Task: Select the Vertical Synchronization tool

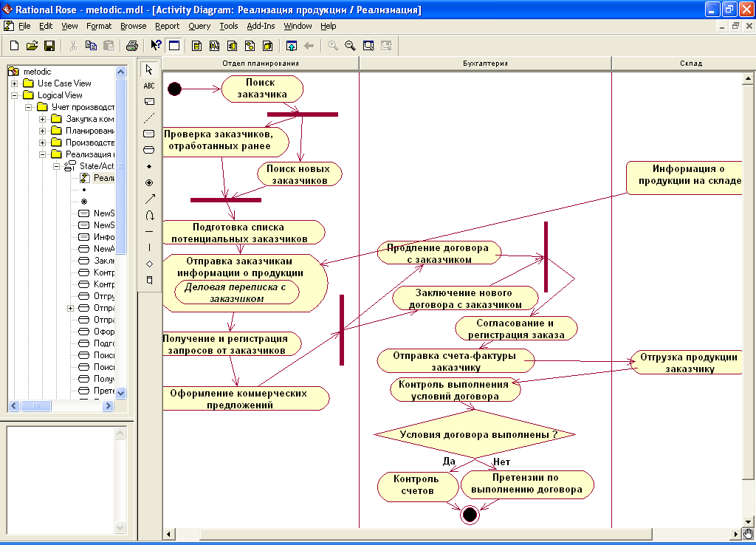Action: (149, 247)
